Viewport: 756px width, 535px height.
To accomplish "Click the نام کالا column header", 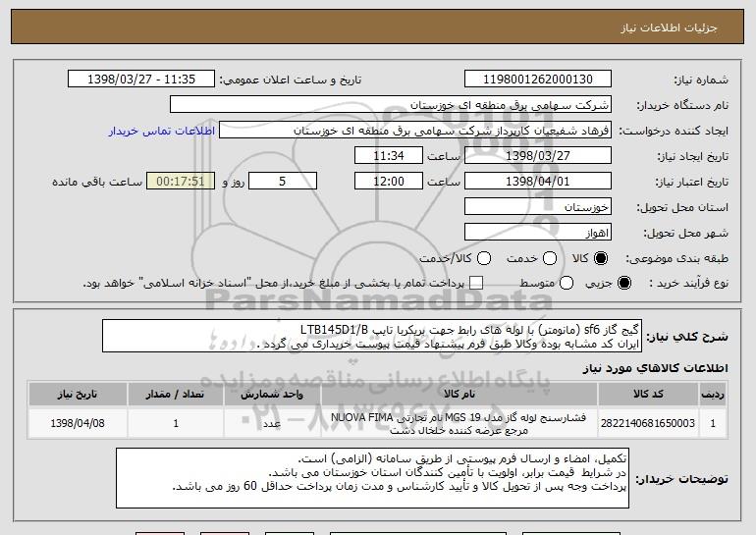I will (459, 395).
